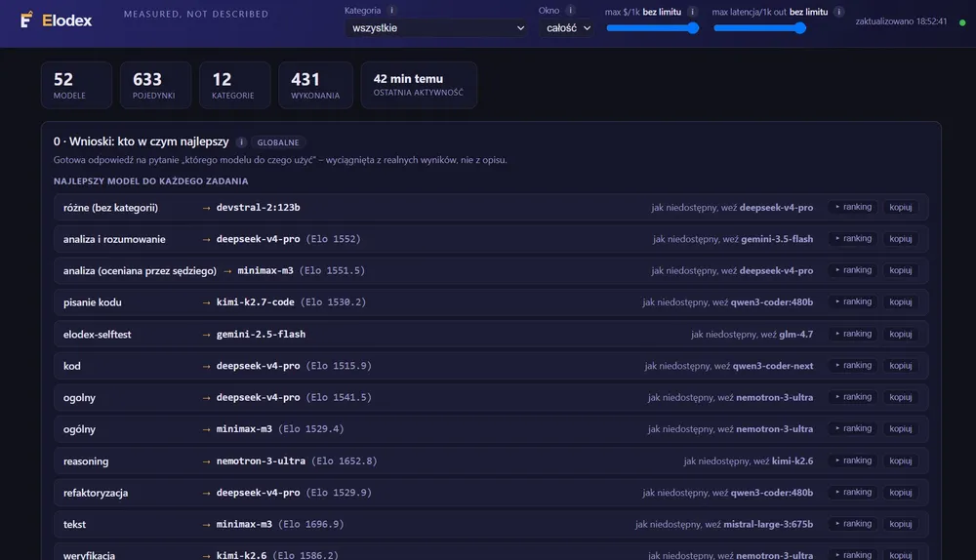Click the 12 KATEGORIE stat card
The width and height of the screenshot is (976, 560).
pyautogui.click(x=234, y=85)
